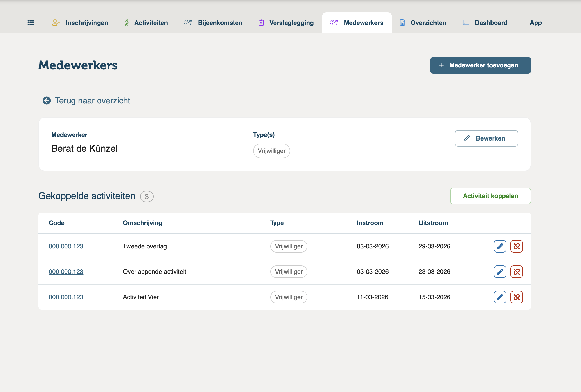Screen dimensions: 581x392
Task: Open the app grid menu icon
Action: [x=31, y=23]
